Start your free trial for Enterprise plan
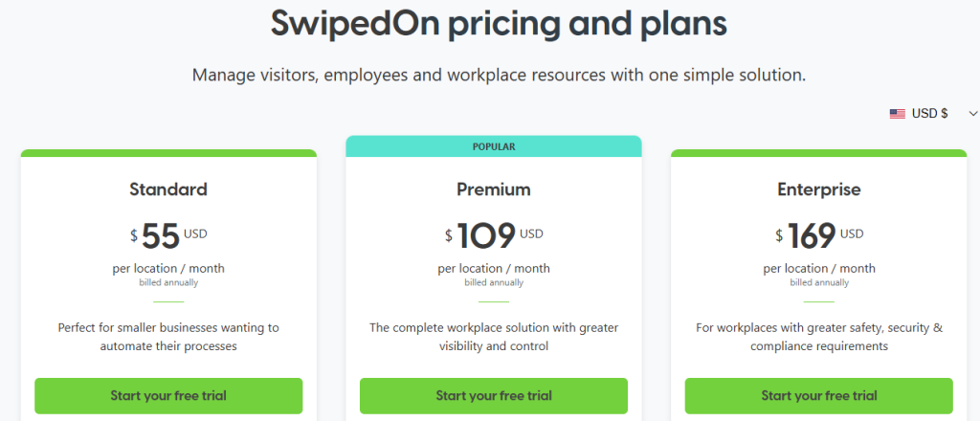 (x=819, y=395)
